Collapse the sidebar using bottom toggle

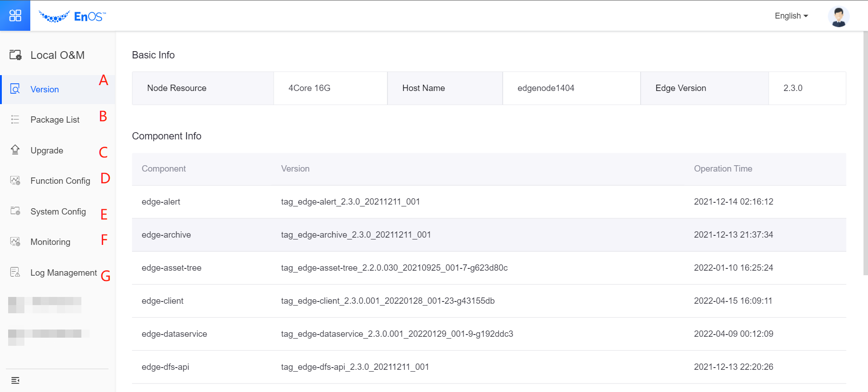[15, 380]
